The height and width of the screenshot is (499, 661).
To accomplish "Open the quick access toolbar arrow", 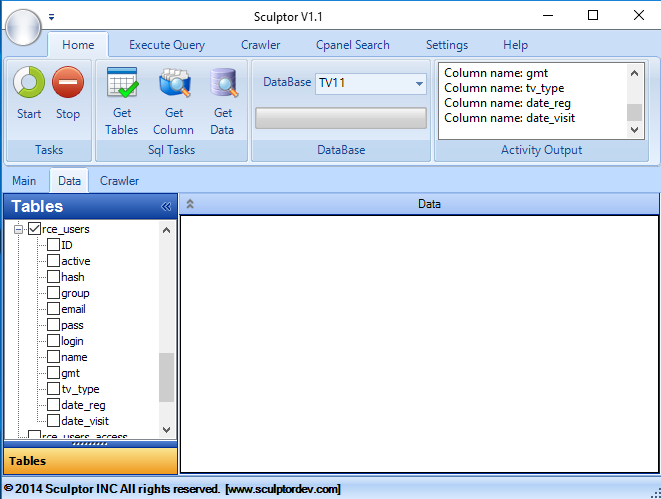I will pyautogui.click(x=51, y=17).
